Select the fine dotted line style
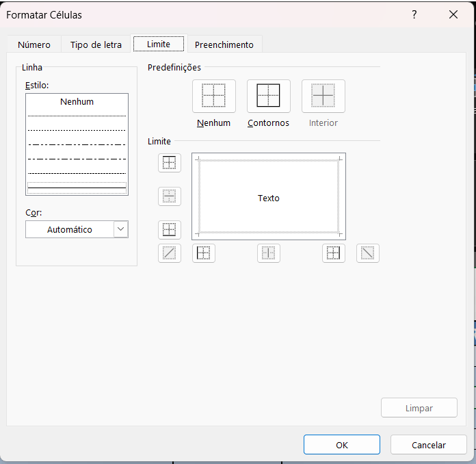This screenshot has height=464, width=476. (x=77, y=116)
